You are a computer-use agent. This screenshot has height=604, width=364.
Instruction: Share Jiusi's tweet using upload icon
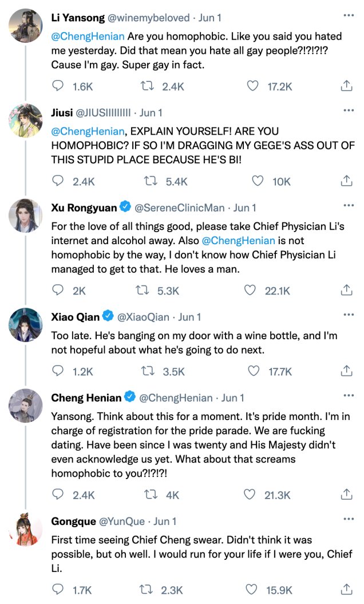(x=346, y=181)
